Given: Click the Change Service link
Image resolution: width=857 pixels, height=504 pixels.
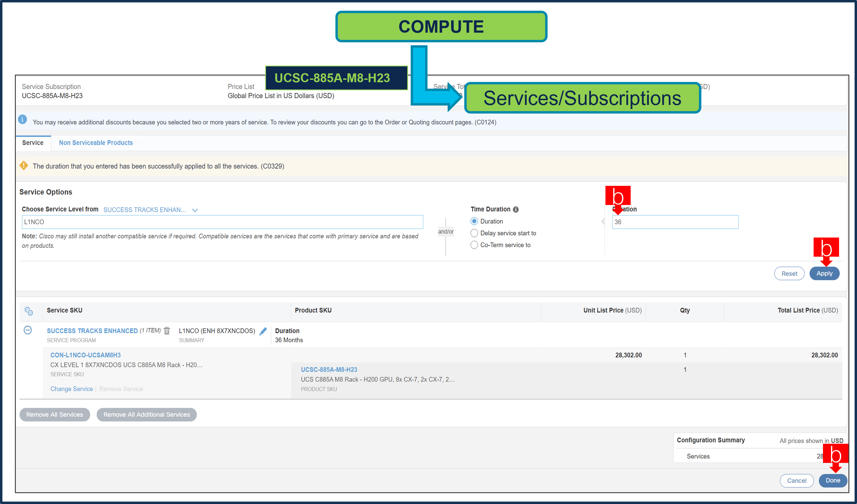Looking at the screenshot, I should click(x=72, y=389).
